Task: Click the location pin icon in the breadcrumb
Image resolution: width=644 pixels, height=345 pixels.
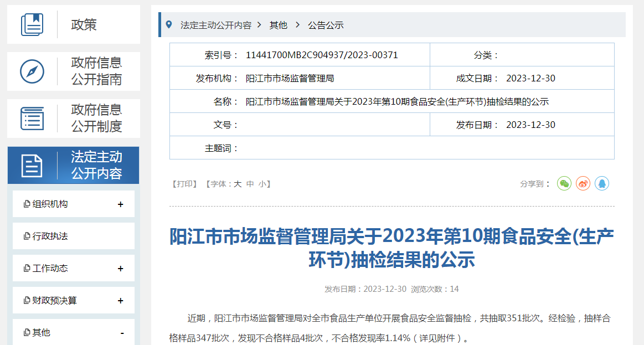Action: pyautogui.click(x=169, y=24)
